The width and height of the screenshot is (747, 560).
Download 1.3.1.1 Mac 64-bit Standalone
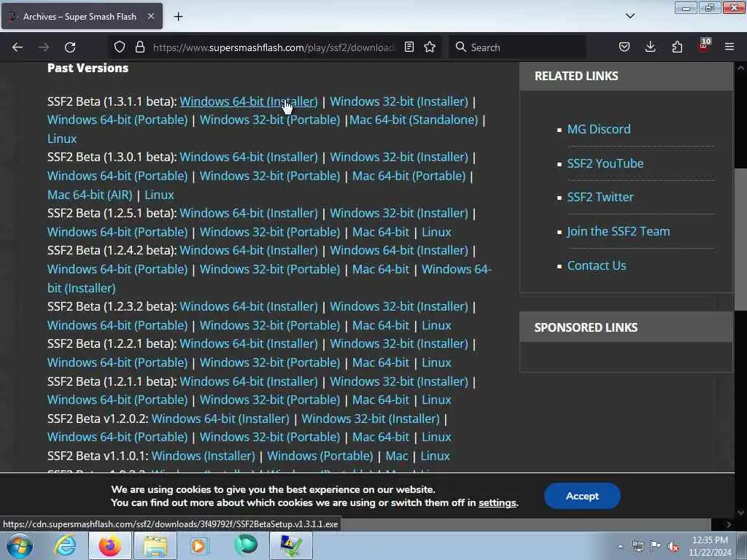[x=414, y=120]
